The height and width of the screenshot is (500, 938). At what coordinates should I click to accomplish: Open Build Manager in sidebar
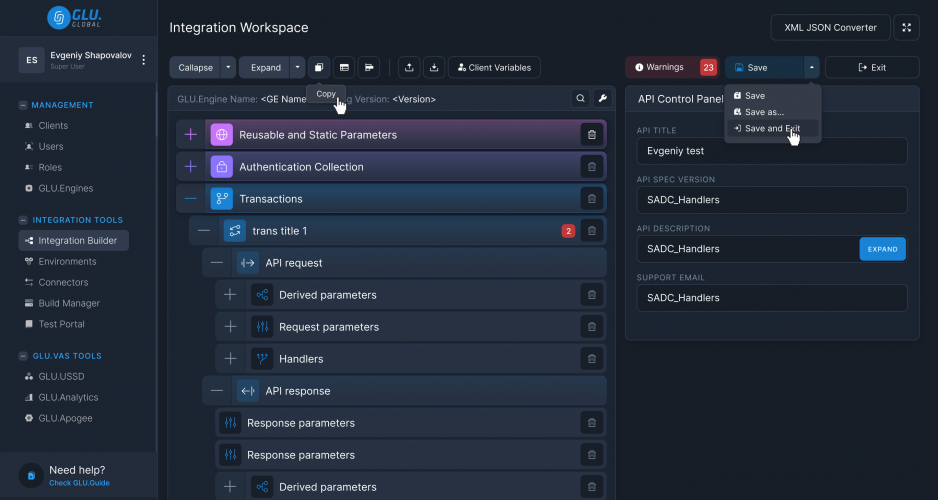click(x=69, y=303)
